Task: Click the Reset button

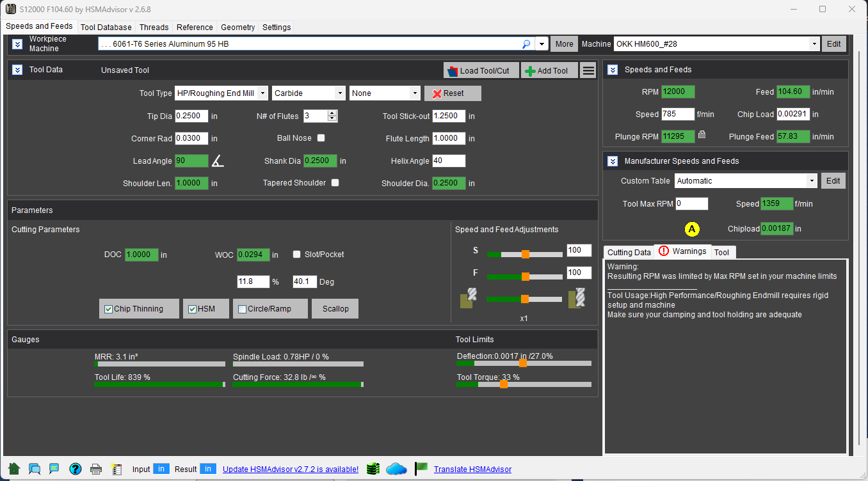Action: coord(453,93)
